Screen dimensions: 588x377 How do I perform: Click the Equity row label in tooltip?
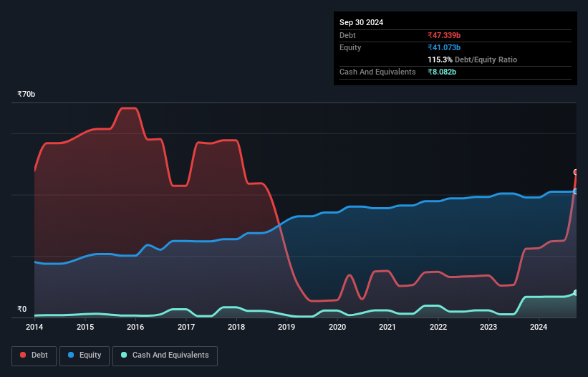coord(350,47)
